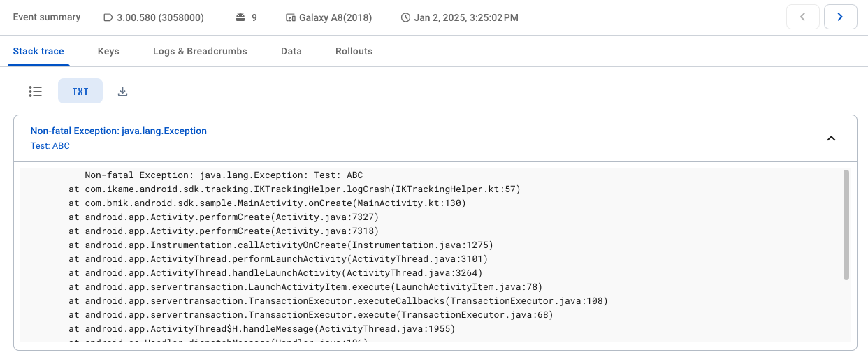This screenshot has width=868, height=357.
Task: Download the stack trace file
Action: 122,92
